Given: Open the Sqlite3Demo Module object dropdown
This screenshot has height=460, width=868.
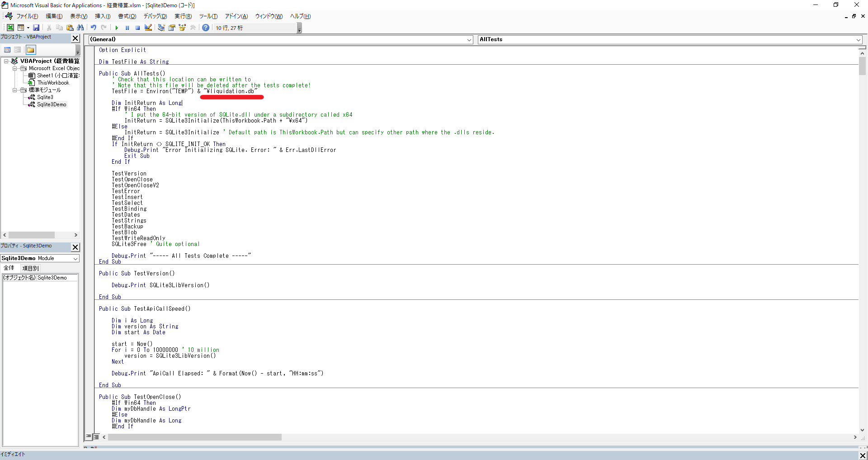Looking at the screenshot, I should pos(75,258).
